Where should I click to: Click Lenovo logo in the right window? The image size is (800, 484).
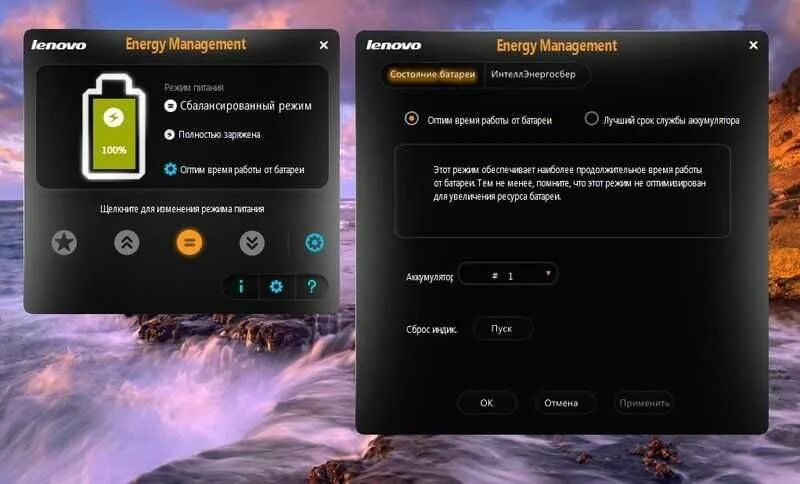point(393,45)
